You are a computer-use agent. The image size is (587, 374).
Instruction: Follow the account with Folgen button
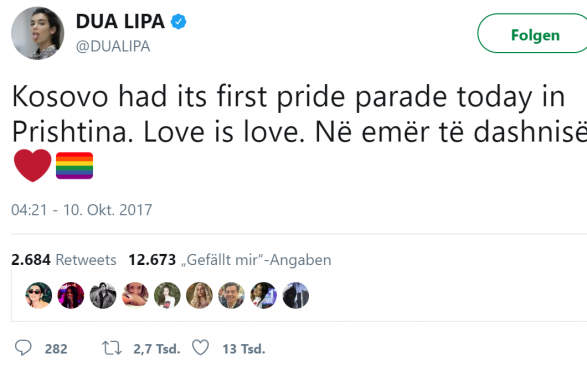coord(533,33)
